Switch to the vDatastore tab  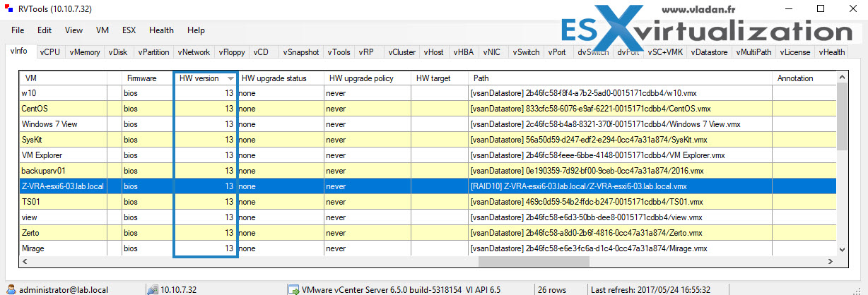tap(710, 52)
